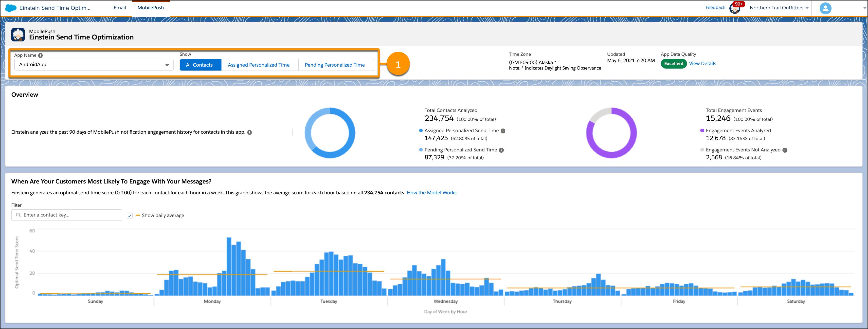The height and width of the screenshot is (329, 868).
Task: Click the How the Model Works link
Action: 432,192
